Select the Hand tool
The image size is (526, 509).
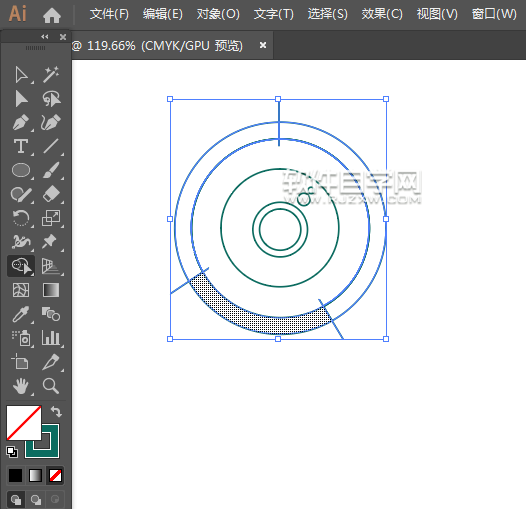21,386
